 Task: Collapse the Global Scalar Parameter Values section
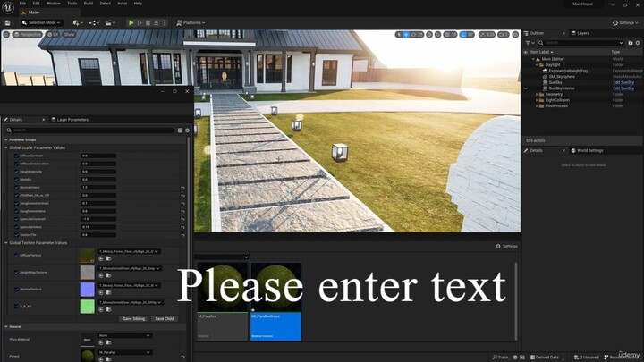point(4,147)
